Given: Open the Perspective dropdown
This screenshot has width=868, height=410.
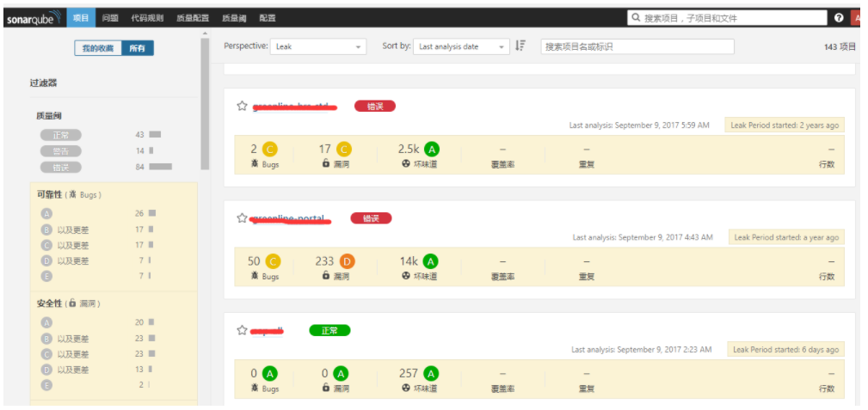Looking at the screenshot, I should [318, 46].
